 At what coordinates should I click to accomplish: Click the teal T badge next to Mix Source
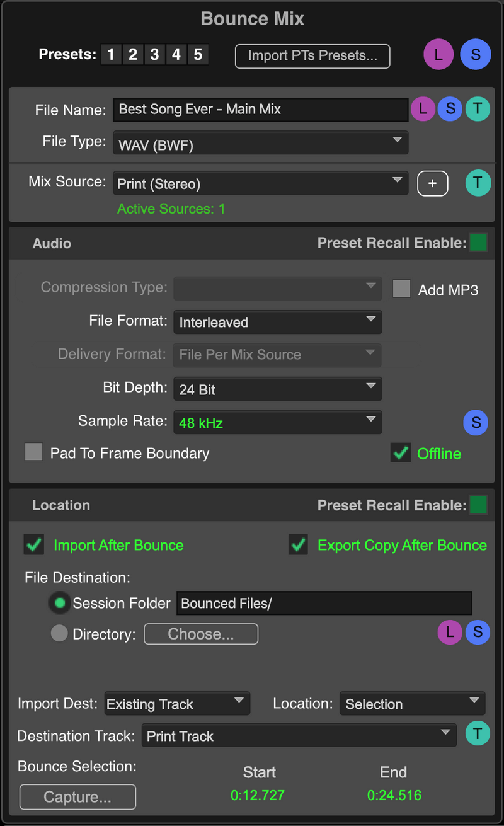478,183
